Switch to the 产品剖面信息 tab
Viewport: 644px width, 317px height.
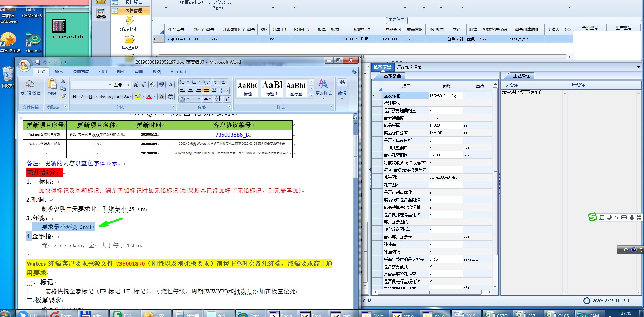409,67
